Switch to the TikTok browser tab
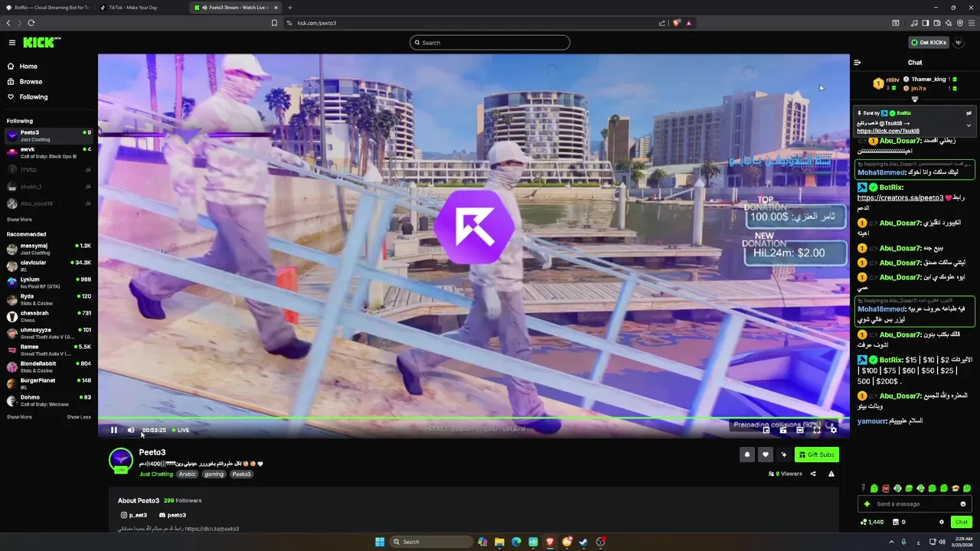The height and width of the screenshot is (551, 980). (142, 8)
